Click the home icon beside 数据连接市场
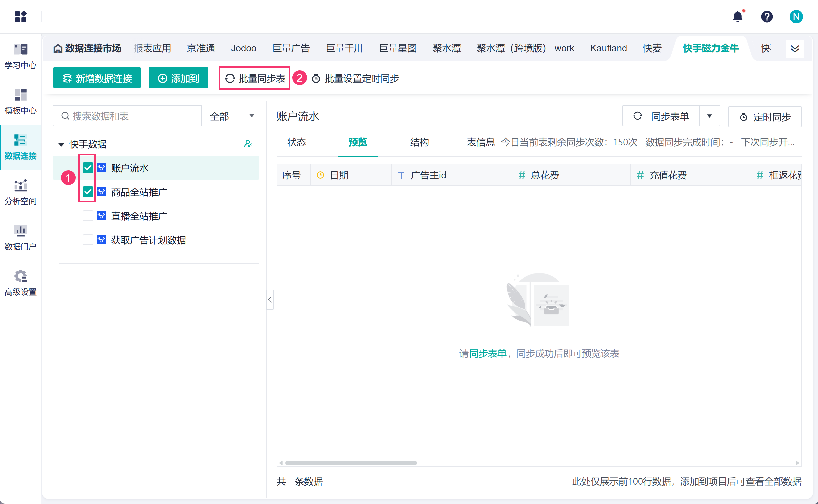Screen dimensions: 818x504 coord(58,49)
